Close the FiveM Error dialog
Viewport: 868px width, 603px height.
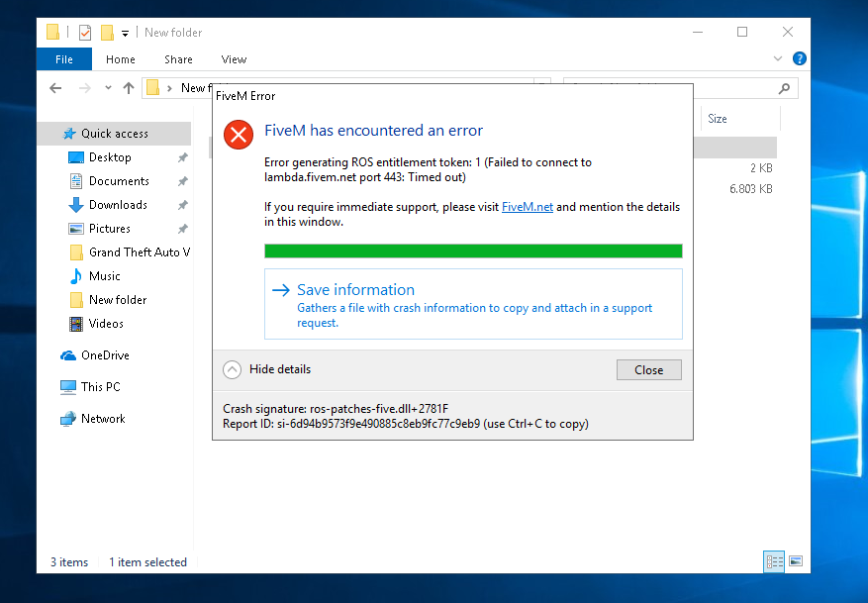click(648, 370)
